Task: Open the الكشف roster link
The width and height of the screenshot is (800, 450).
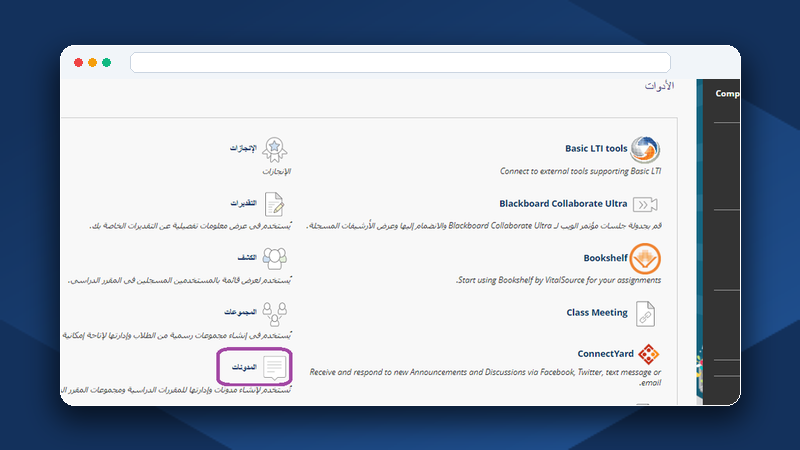Action: (247, 258)
